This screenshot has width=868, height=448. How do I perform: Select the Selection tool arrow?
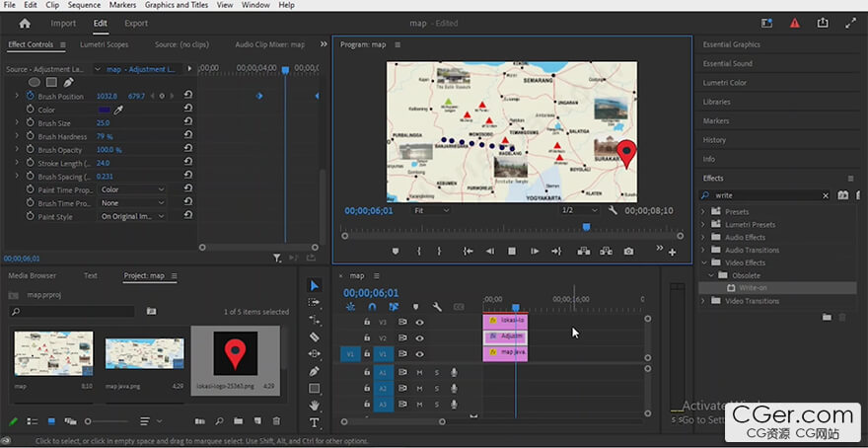[314, 285]
